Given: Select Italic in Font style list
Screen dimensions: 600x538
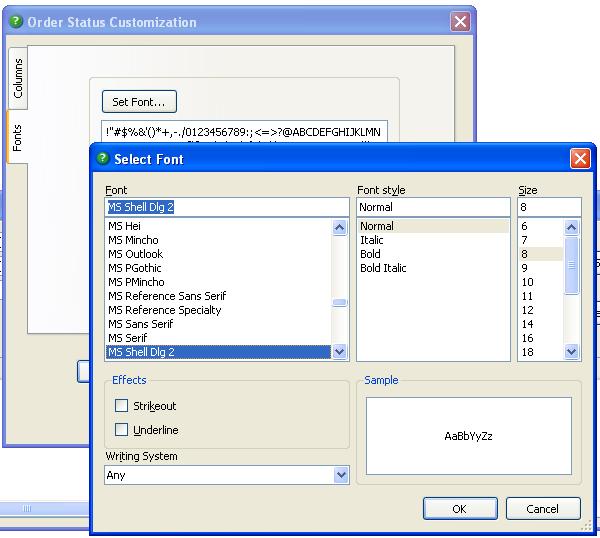Looking at the screenshot, I should [x=372, y=240].
